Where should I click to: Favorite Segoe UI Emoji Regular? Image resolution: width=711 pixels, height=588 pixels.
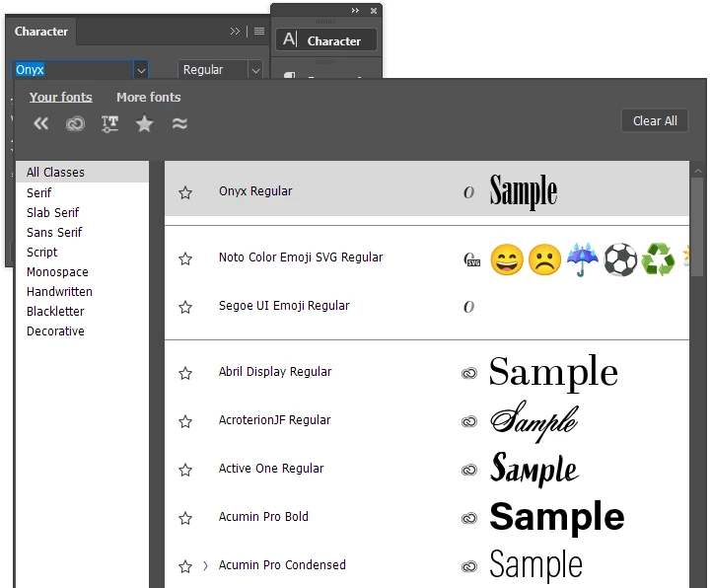185,307
